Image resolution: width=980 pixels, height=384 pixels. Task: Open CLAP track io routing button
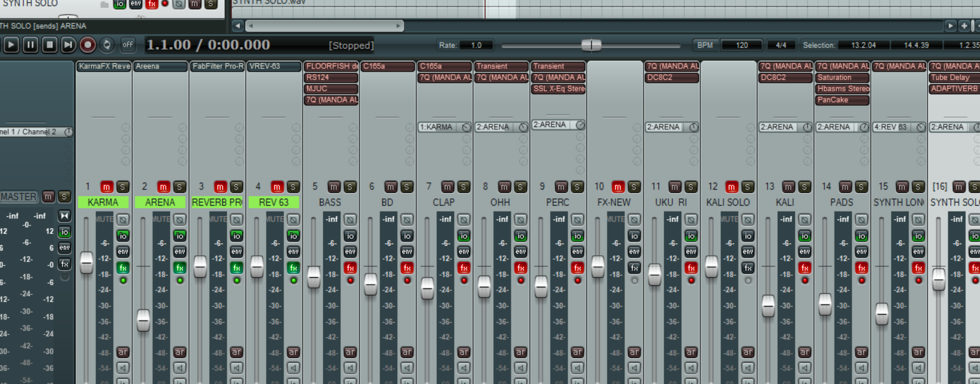(x=464, y=236)
